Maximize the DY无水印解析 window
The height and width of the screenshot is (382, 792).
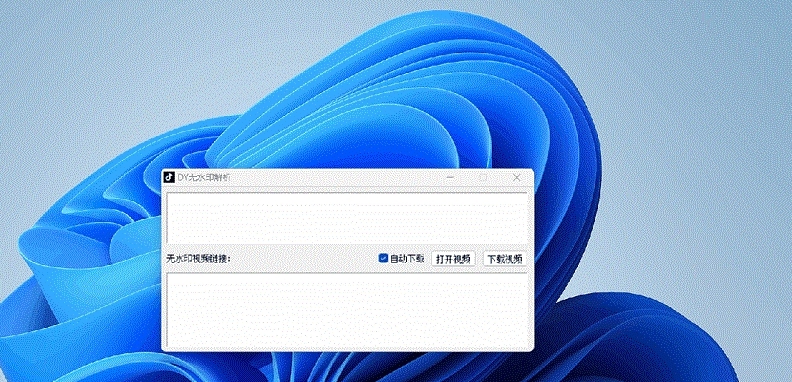click(x=483, y=177)
